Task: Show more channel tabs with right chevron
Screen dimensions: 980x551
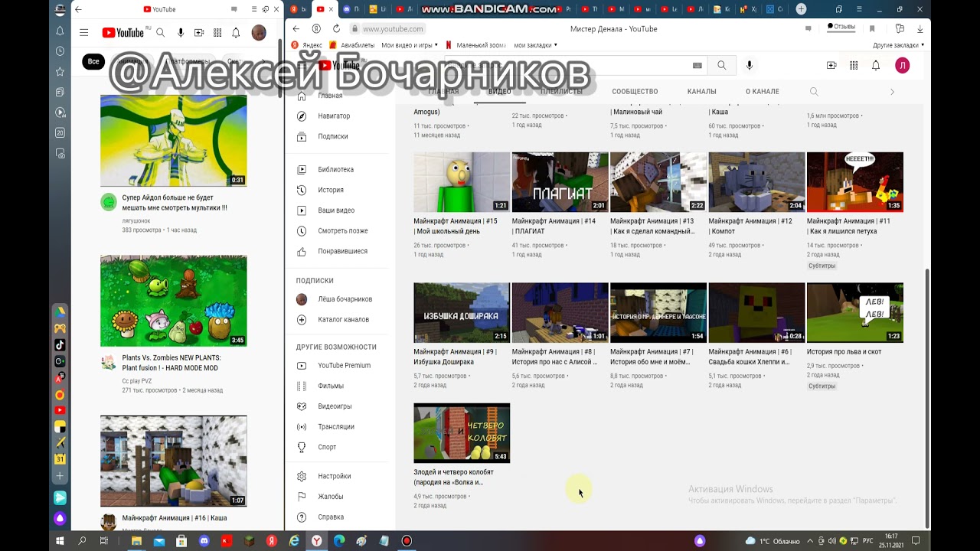Action: pos(892,92)
